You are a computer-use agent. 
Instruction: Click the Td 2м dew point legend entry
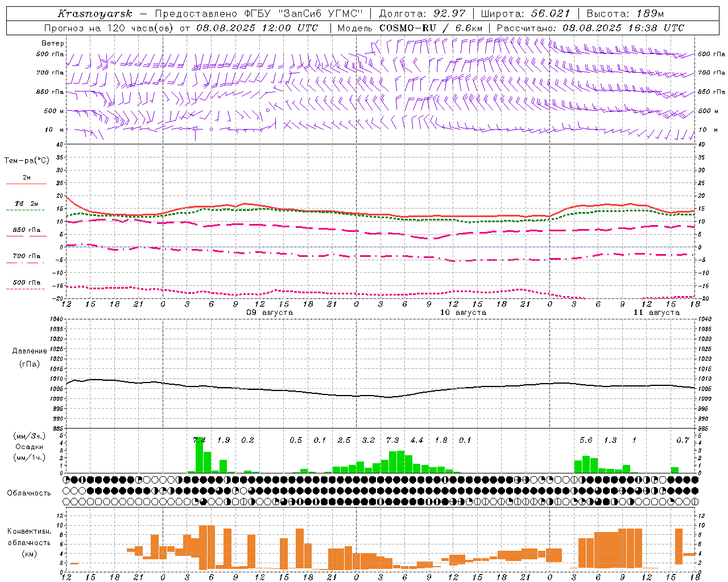27,203
